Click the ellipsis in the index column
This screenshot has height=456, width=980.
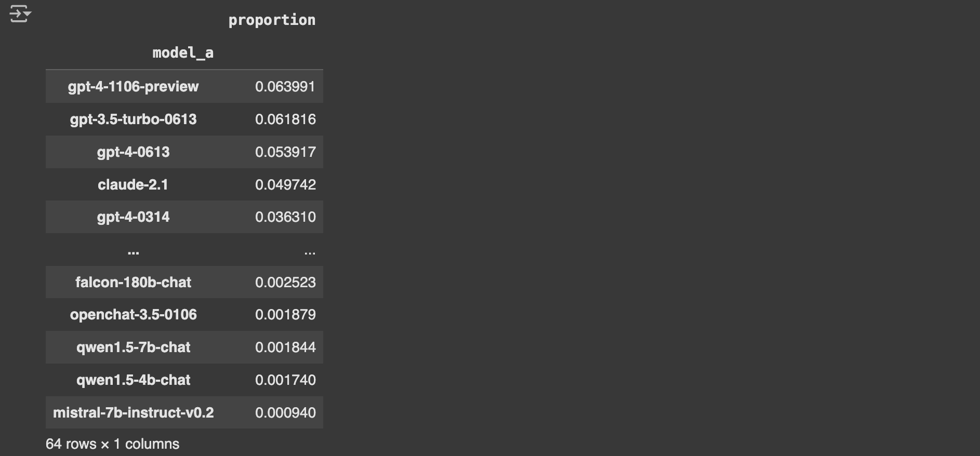(x=133, y=253)
